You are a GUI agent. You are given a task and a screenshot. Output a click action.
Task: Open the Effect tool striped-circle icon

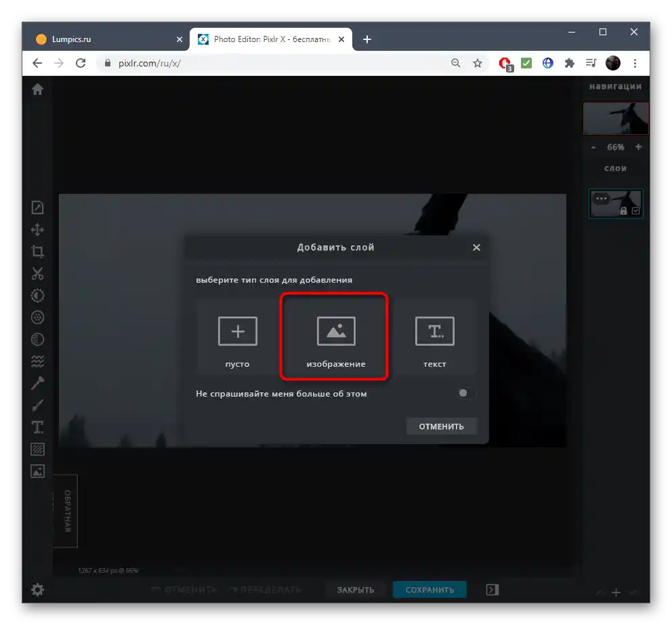tap(37, 340)
